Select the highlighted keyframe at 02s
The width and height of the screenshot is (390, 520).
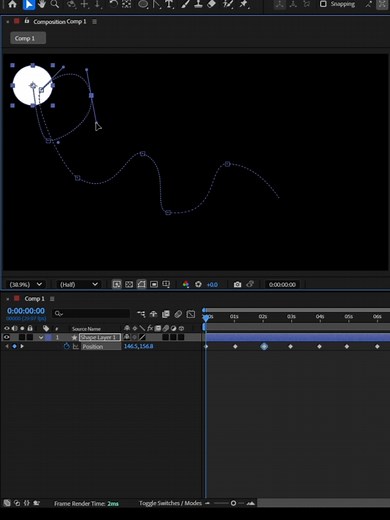[x=264, y=346]
